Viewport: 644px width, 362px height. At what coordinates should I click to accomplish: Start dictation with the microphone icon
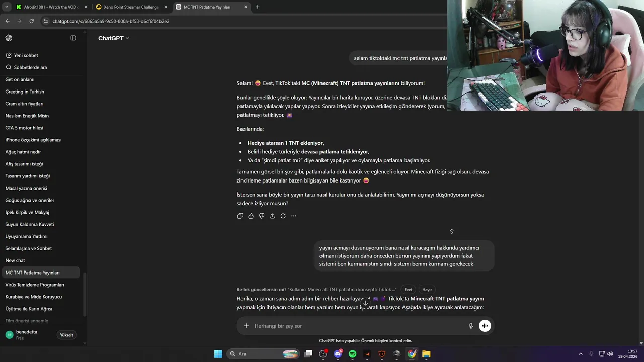pyautogui.click(x=471, y=326)
